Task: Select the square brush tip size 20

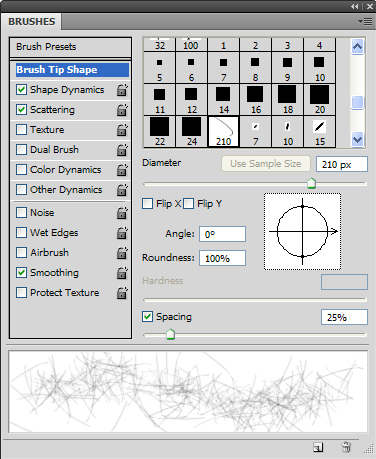Action: click(319, 100)
